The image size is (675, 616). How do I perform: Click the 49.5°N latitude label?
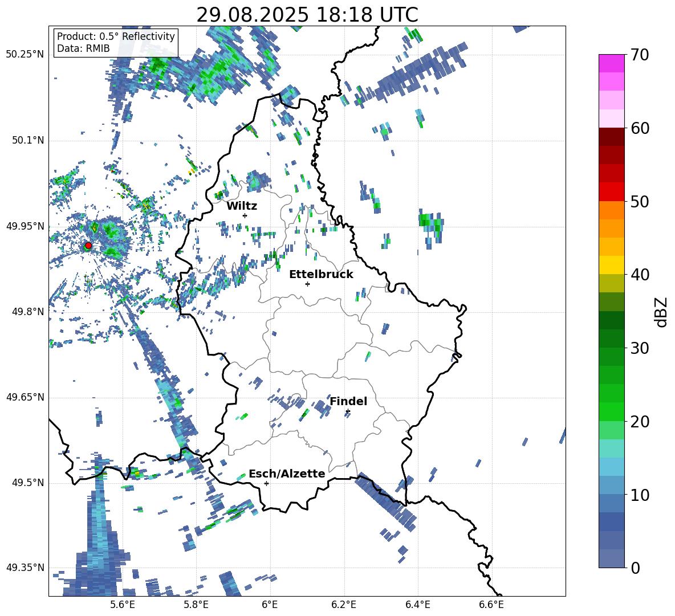[x=28, y=483]
